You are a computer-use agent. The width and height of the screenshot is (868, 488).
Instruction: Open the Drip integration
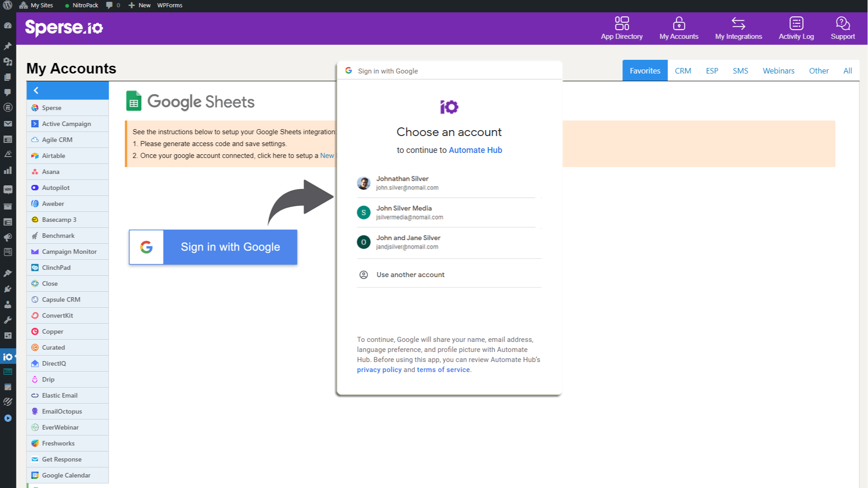[47, 379]
